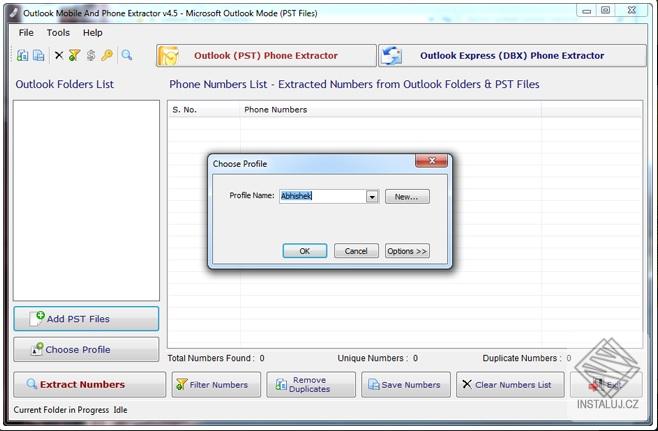Click the Save Numbers button

(406, 384)
